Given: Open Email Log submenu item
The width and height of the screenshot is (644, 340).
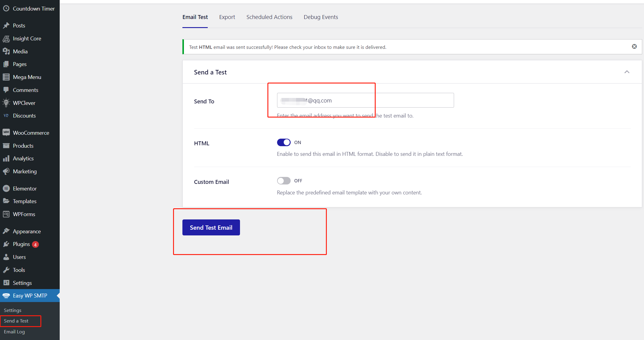Looking at the screenshot, I should pyautogui.click(x=14, y=332).
